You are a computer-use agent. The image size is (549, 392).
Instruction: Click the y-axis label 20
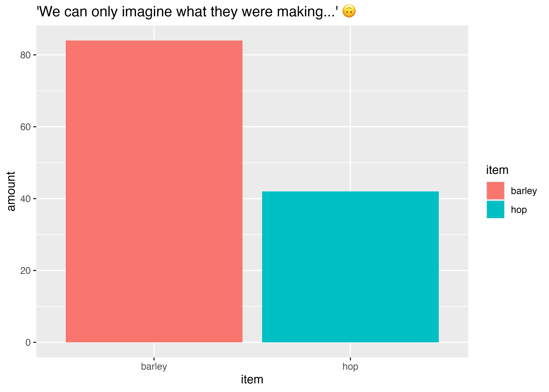point(25,271)
